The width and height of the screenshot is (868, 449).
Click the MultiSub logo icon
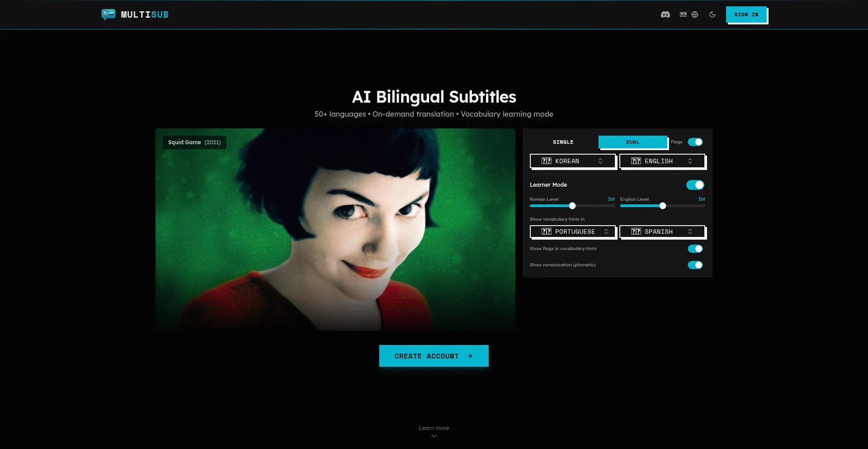108,14
